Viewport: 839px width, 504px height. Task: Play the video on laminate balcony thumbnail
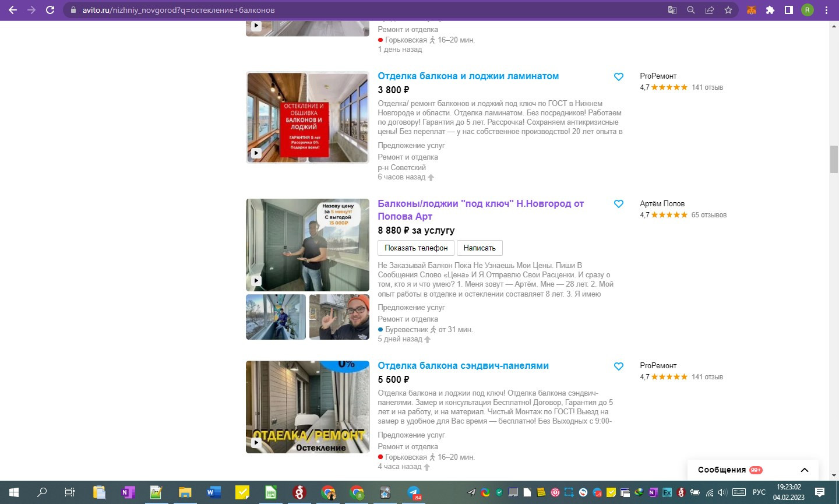256,153
